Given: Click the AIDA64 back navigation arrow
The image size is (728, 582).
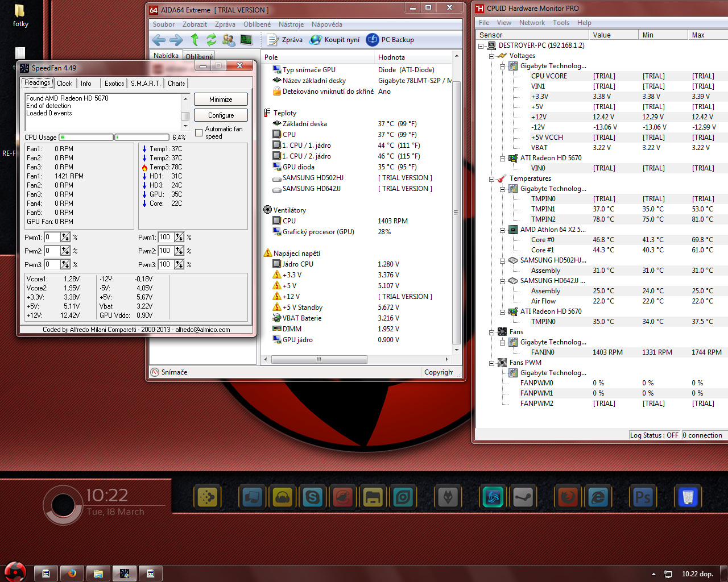Looking at the screenshot, I should tap(159, 40).
